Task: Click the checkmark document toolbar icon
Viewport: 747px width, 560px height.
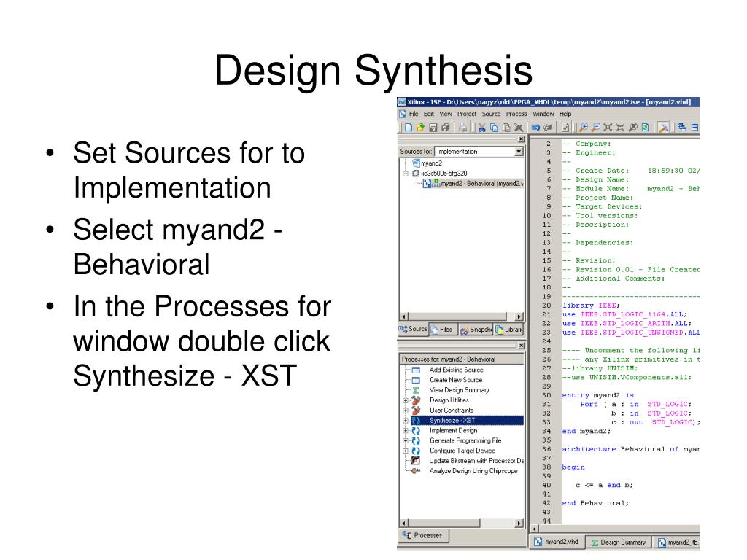Action: (565, 127)
